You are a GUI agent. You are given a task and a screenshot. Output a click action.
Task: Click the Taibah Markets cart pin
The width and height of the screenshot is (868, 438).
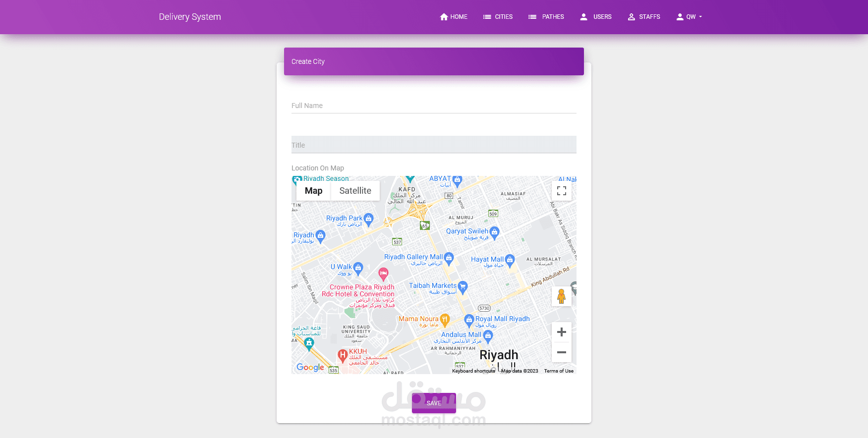(463, 286)
